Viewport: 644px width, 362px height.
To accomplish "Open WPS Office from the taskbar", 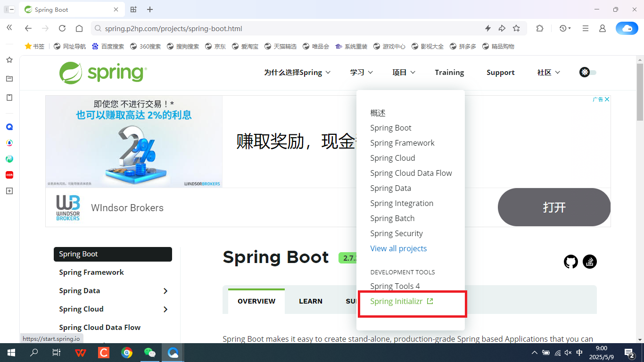I will click(x=81, y=353).
